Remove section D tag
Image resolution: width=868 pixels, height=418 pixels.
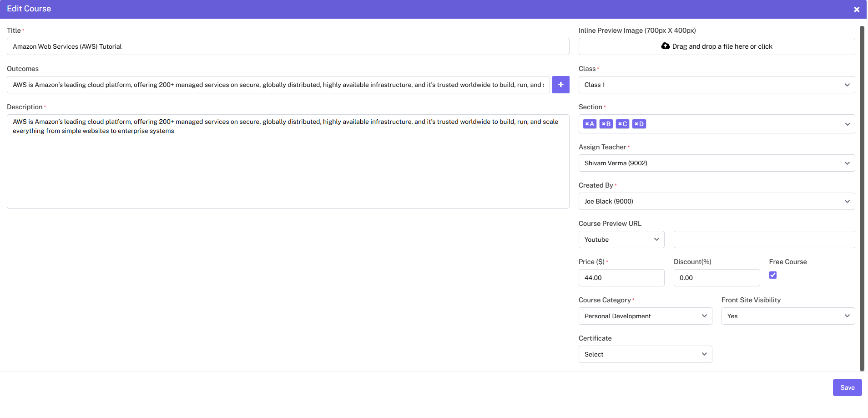(636, 124)
